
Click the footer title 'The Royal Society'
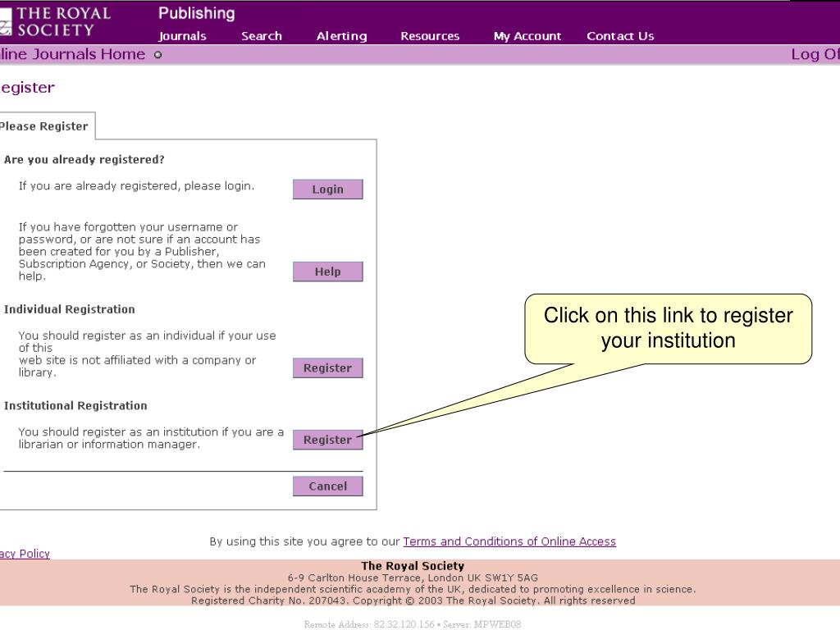(x=413, y=566)
